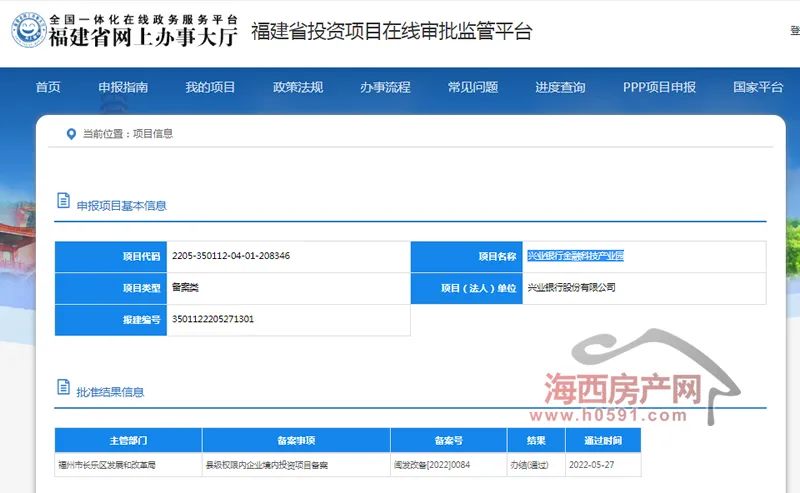Click the location pin icon beside 当前位置
The width and height of the screenshot is (800, 493).
pos(71,134)
